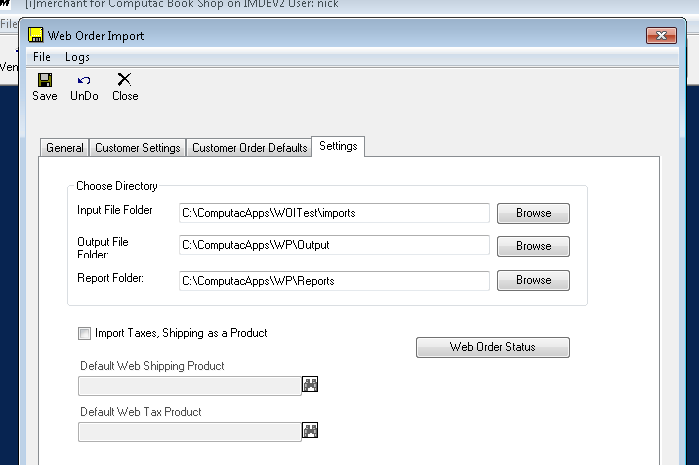Viewport: 699px width, 465px height.
Task: Select the Settings tab
Action: tap(338, 146)
